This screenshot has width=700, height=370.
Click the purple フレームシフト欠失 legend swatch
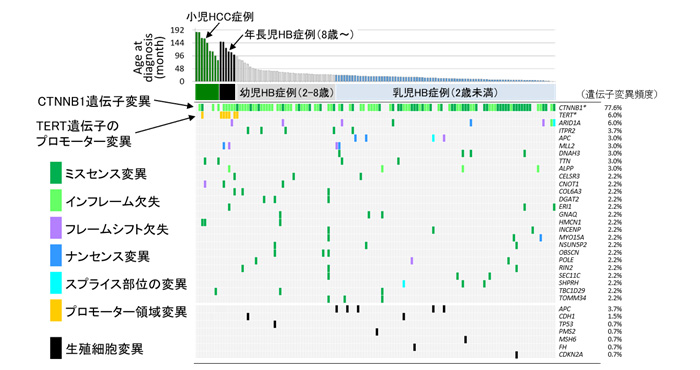click(55, 228)
